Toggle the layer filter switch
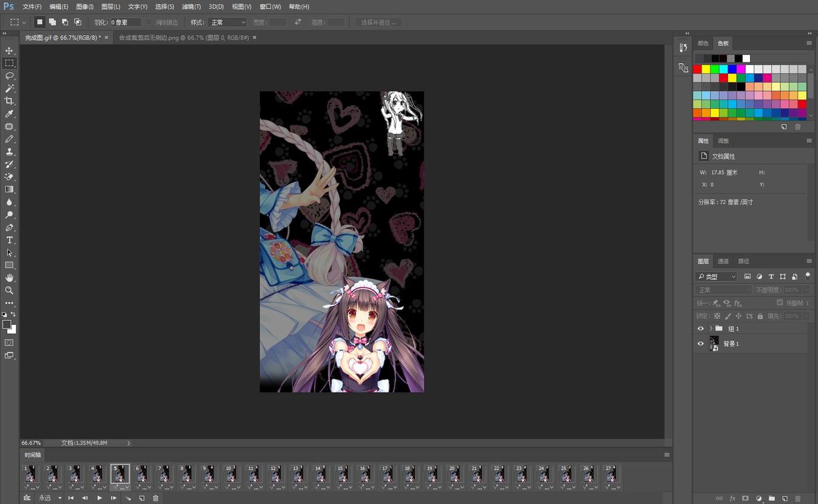 pos(807,276)
